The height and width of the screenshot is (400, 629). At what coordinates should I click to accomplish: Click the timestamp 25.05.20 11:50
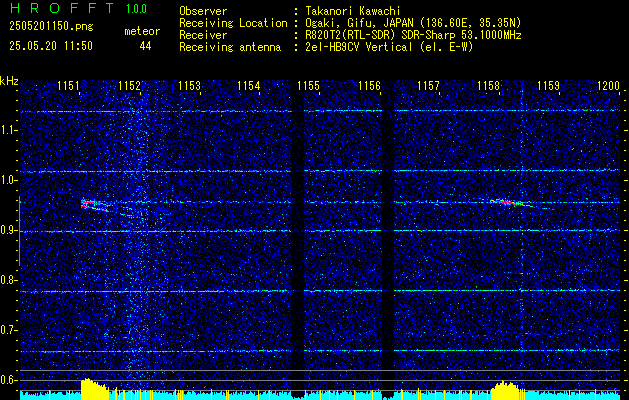(x=51, y=46)
